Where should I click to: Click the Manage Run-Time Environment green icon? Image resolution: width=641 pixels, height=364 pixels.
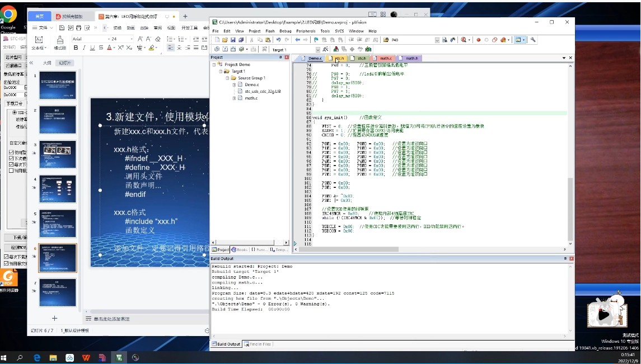[x=352, y=49]
